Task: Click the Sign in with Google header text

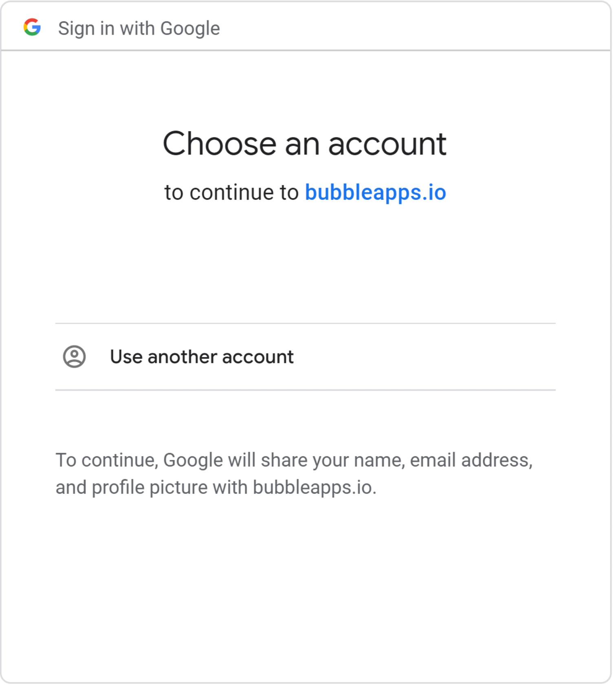Action: [x=139, y=28]
